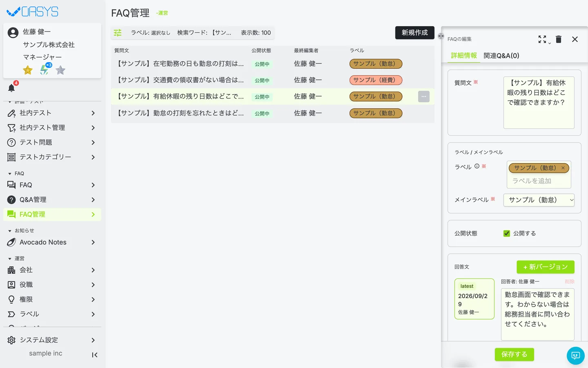Viewport: 588px width, 368px height.
Task: Select the latest version card
Action: tap(474, 299)
